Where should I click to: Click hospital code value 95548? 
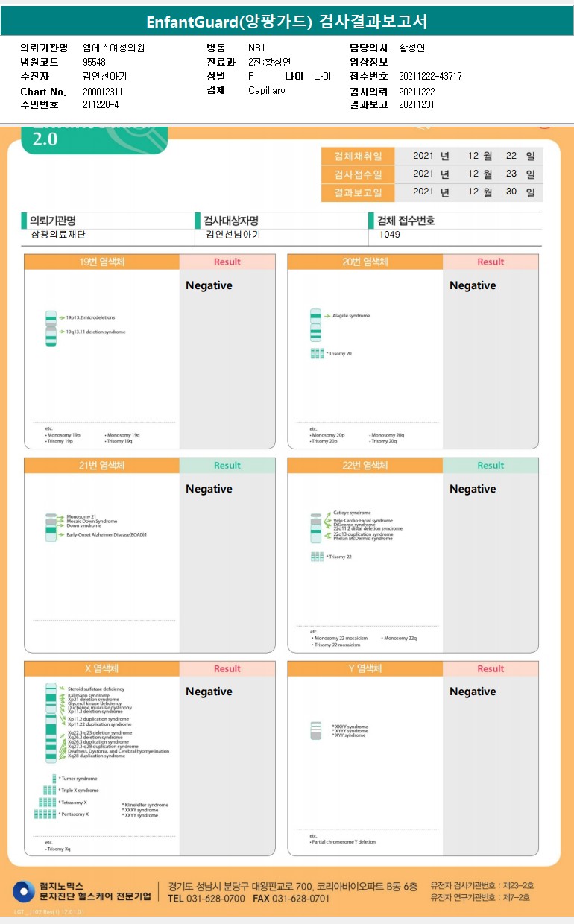(94, 62)
